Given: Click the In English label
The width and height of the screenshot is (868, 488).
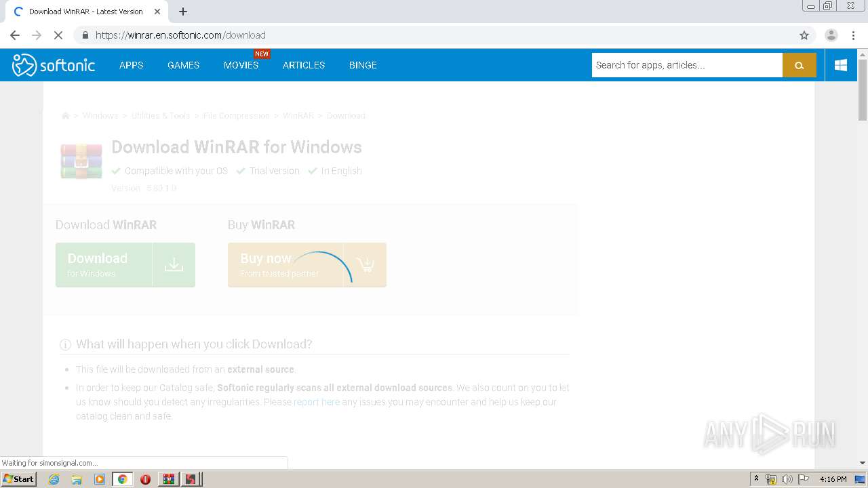Looking at the screenshot, I should tap(342, 171).
